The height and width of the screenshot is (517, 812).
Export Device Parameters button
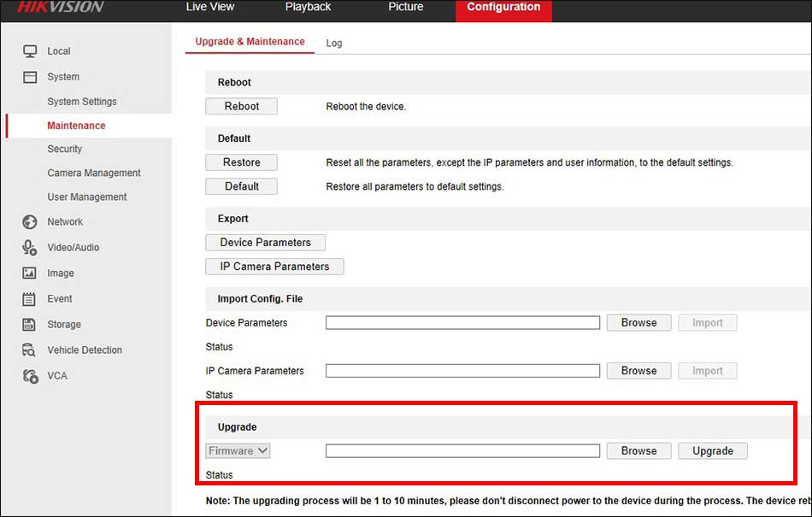[x=266, y=243]
